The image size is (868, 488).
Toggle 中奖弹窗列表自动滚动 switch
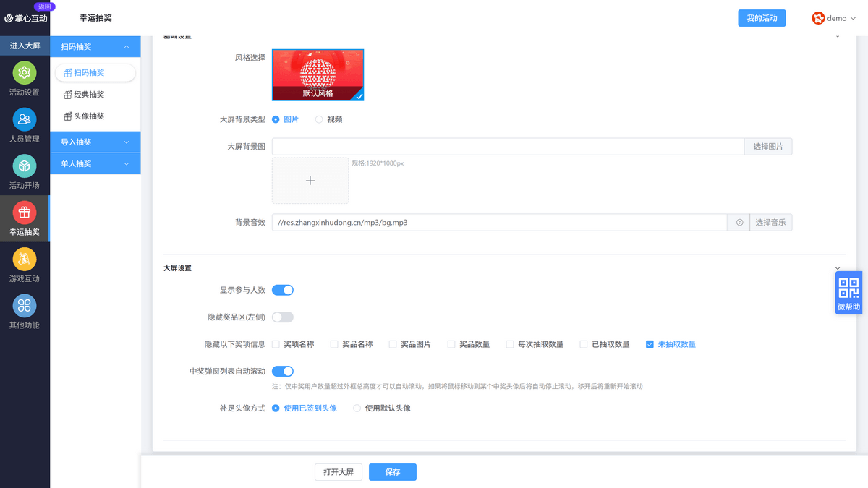pos(283,372)
